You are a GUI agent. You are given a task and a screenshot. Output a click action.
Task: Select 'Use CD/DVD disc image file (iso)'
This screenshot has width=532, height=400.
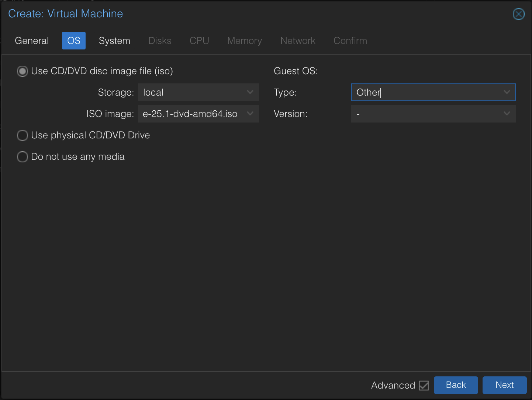22,71
